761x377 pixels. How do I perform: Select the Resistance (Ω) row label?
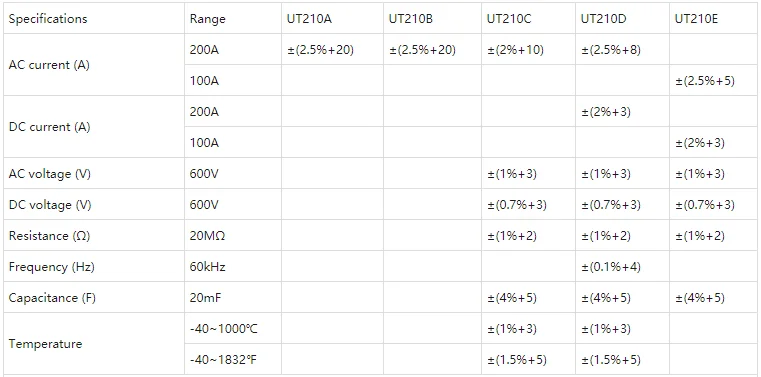tap(49, 236)
